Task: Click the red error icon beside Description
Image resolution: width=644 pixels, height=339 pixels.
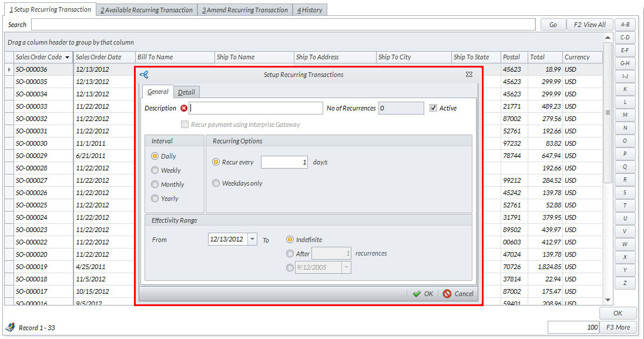Action: click(184, 108)
